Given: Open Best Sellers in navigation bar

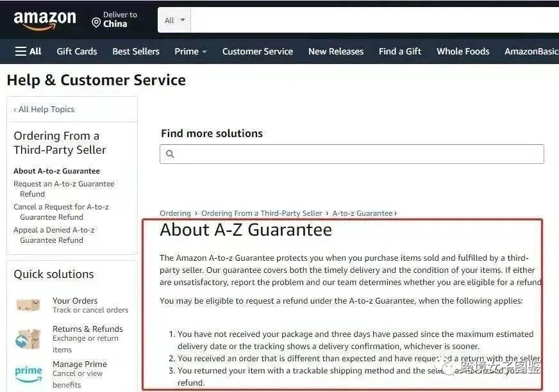Looking at the screenshot, I should [136, 51].
